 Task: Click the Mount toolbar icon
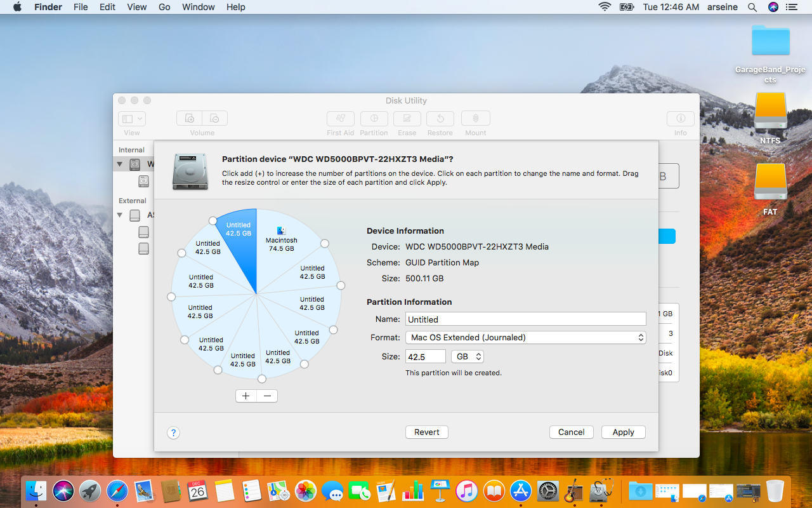tap(475, 119)
